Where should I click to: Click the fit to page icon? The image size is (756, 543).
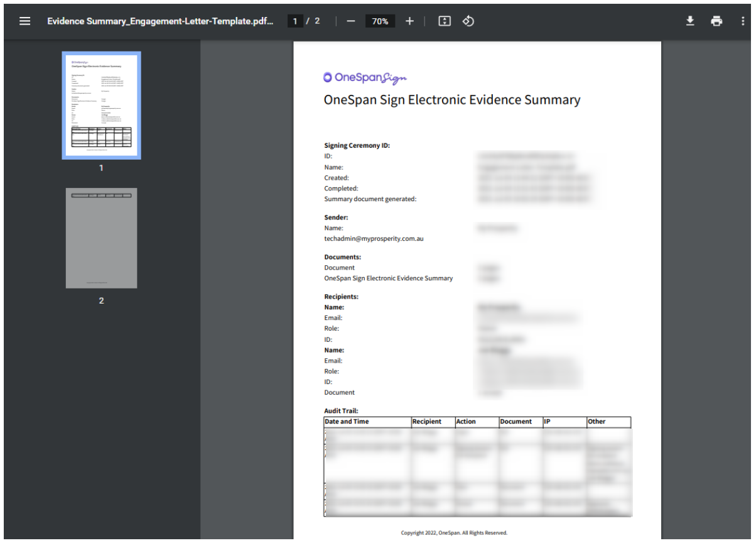[445, 21]
